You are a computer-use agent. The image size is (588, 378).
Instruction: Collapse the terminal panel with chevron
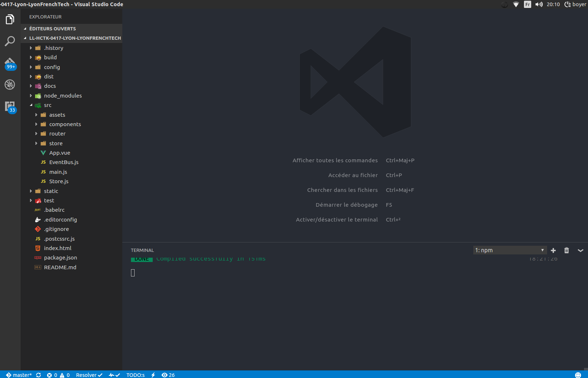coord(580,250)
